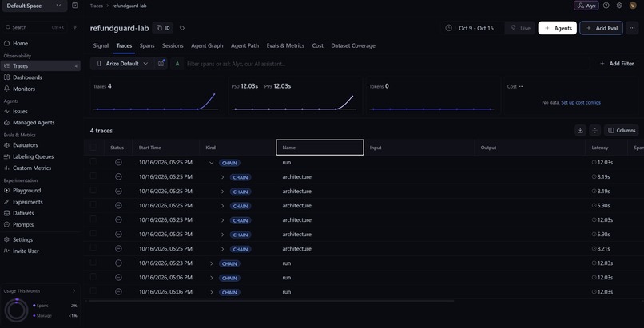Screen dimensions: 644x328
Task: Click Traces breadcrumb link
Action: point(97,6)
